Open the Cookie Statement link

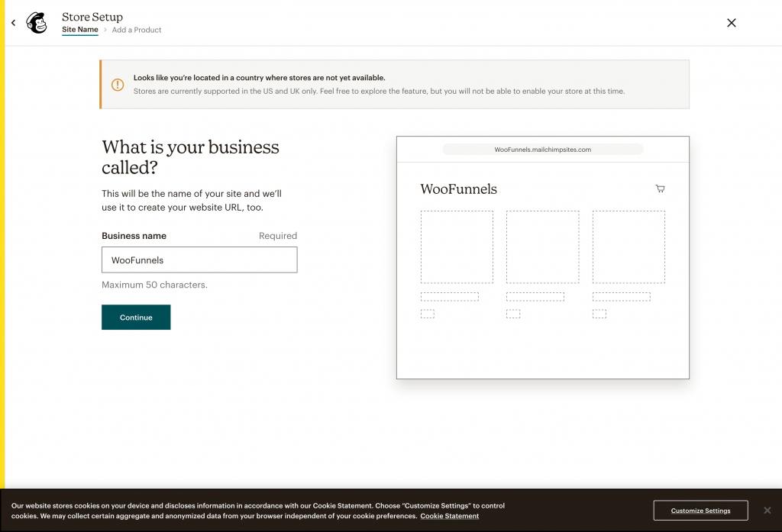[x=449, y=516]
